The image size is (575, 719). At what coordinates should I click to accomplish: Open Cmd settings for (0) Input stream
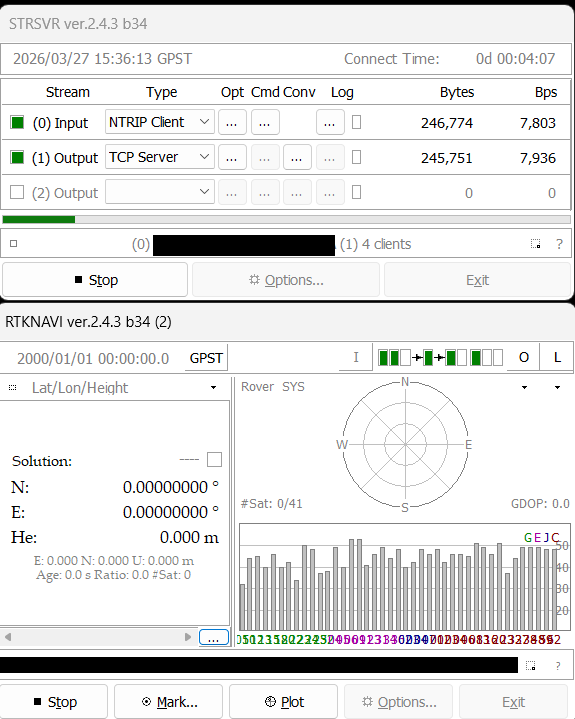(x=265, y=122)
